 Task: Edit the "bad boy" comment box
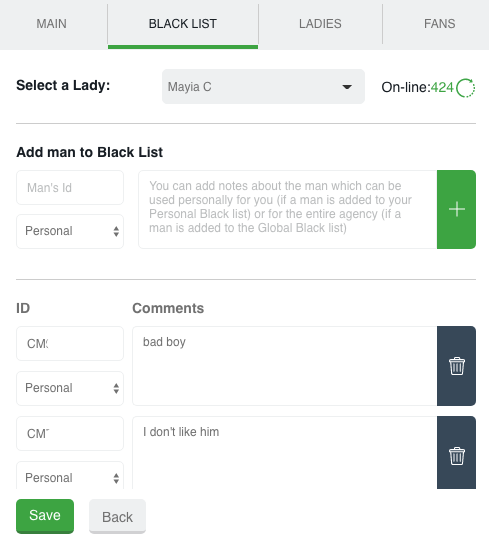(285, 366)
